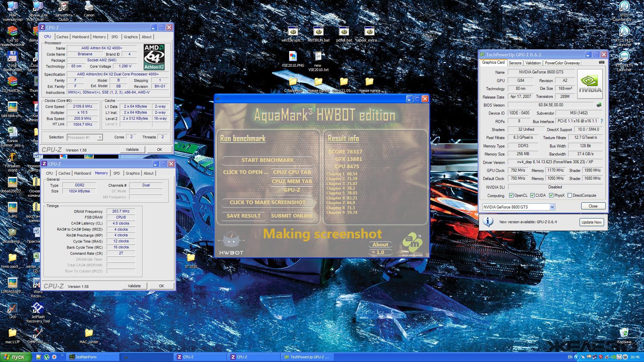644x362 pixels.
Task: Switch to IesMainForm taskbar item
Action: [x=93, y=357]
